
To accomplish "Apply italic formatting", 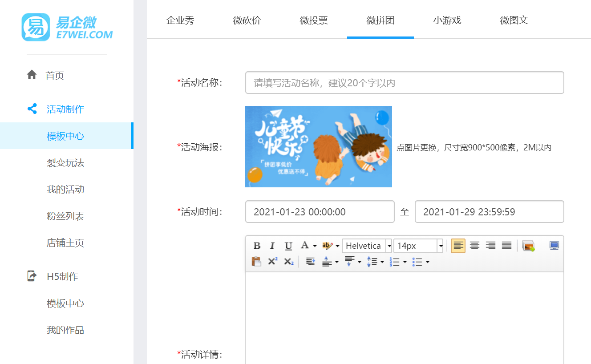I will [272, 245].
